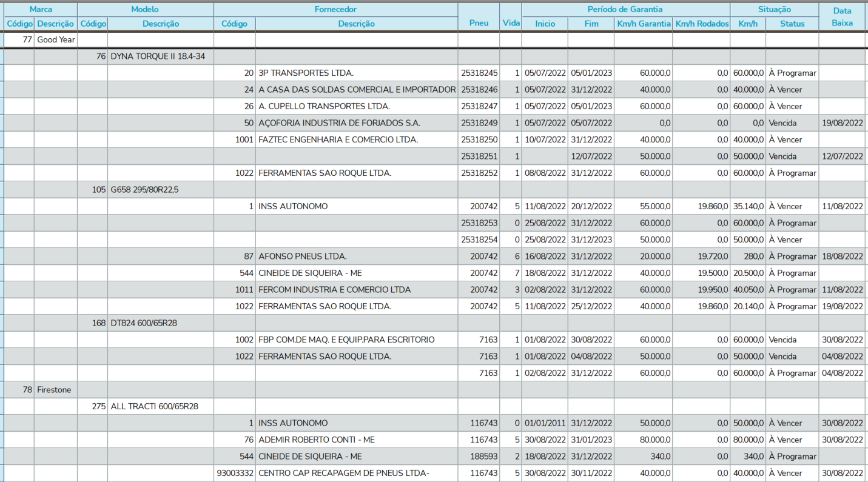Click the Inicio column header
Screen dimensions: 868x482
pos(545,24)
